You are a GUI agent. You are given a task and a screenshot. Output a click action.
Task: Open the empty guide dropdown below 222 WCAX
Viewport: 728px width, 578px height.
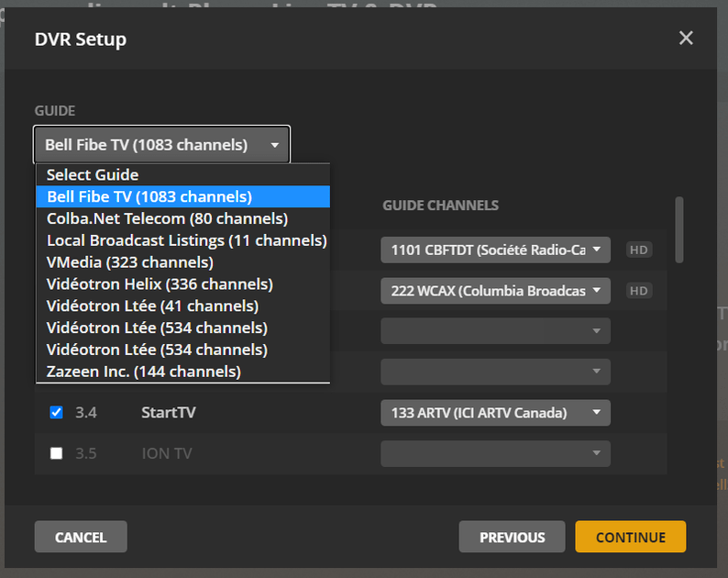(x=495, y=331)
